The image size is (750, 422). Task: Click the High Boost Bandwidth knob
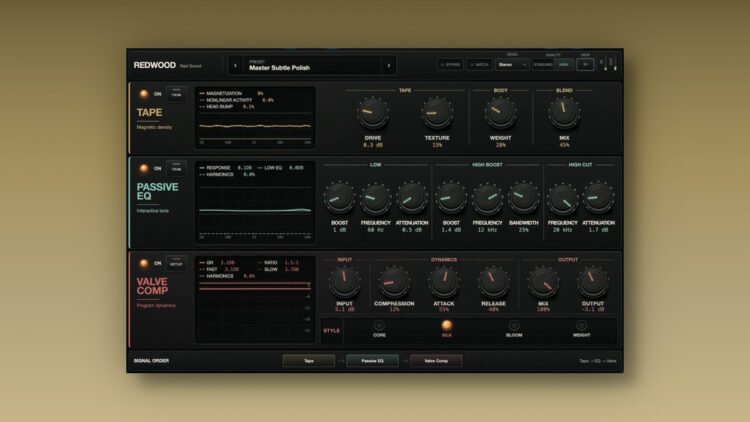(x=523, y=197)
